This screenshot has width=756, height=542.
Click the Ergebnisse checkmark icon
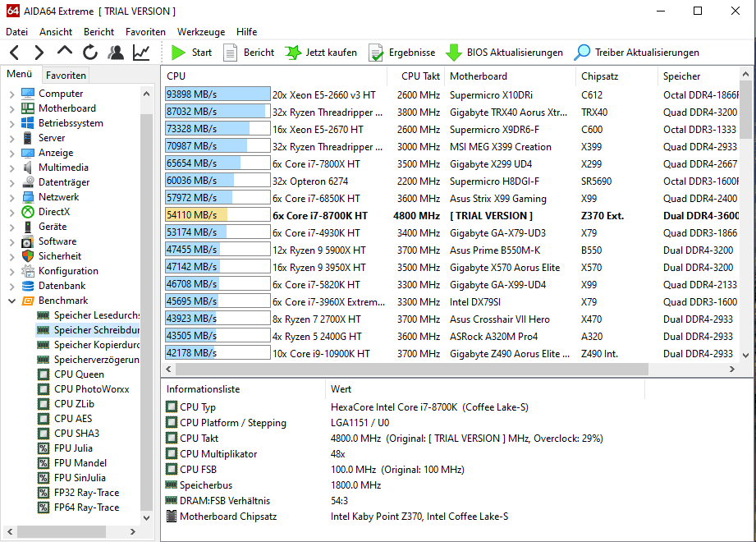click(376, 53)
